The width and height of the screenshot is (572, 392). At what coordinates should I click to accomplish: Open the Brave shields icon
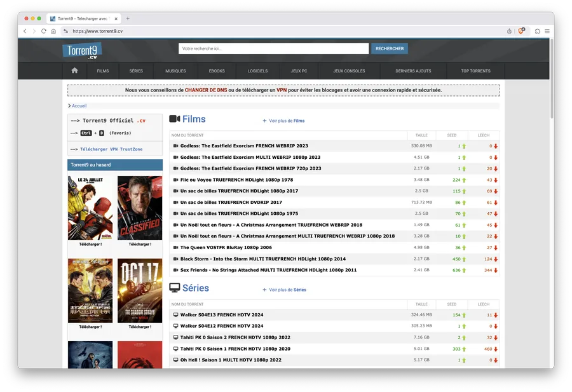tap(521, 30)
